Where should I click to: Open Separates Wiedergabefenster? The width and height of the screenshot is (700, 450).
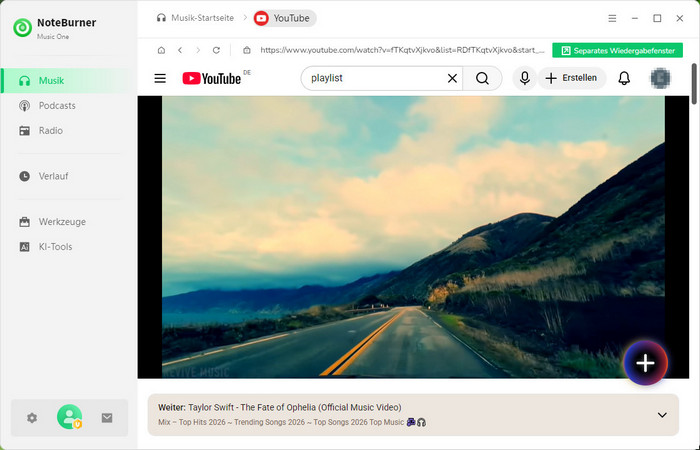click(x=617, y=50)
